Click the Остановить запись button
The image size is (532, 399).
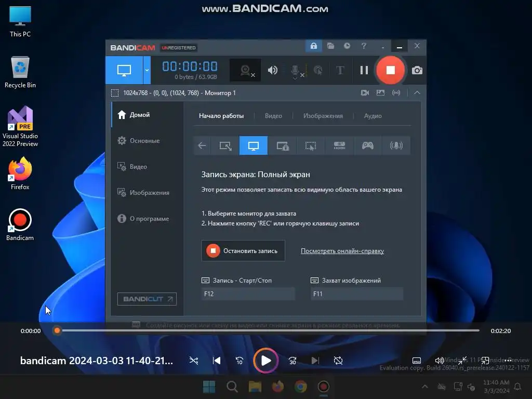click(243, 251)
